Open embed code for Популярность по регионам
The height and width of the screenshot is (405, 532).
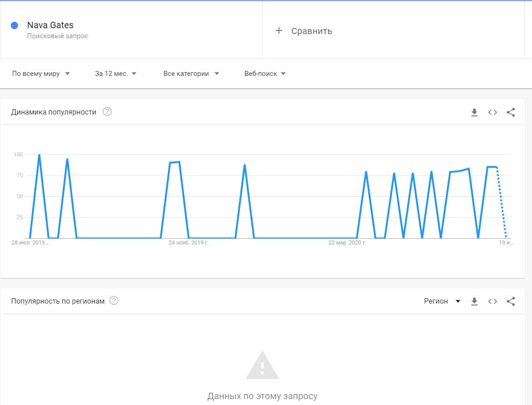492,301
